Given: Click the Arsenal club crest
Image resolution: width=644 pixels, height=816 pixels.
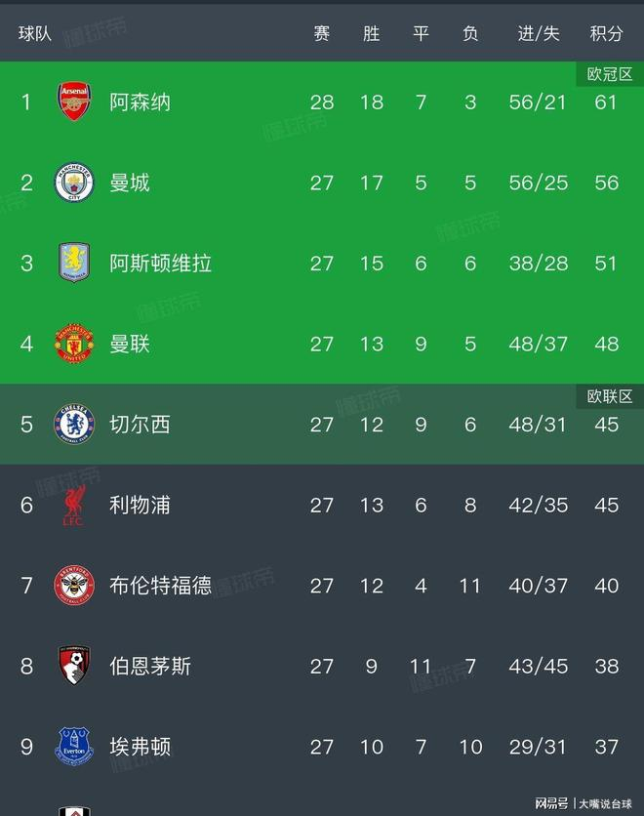Looking at the screenshot, I should (74, 102).
